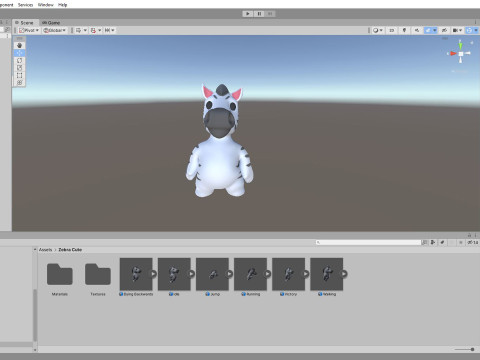The height and width of the screenshot is (360, 480).
Task: Switch to the Scene tab
Action: point(24,23)
